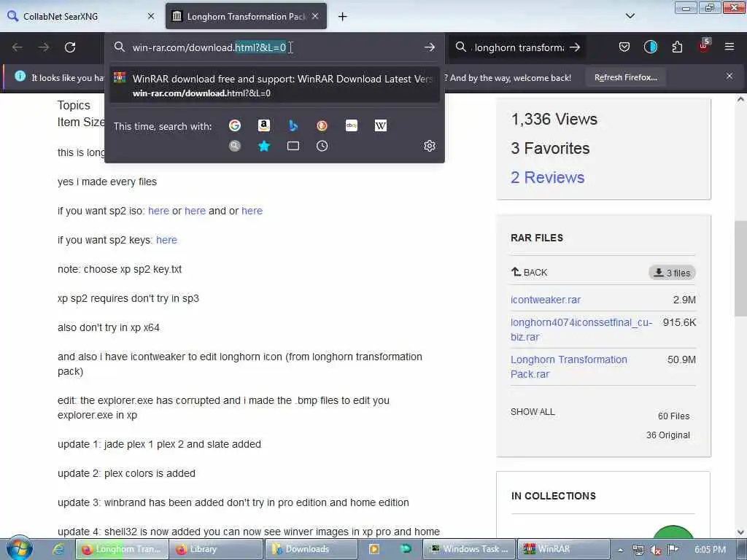
Task: Close the Longhorn Transformation Pack tab
Action: pyautogui.click(x=315, y=16)
